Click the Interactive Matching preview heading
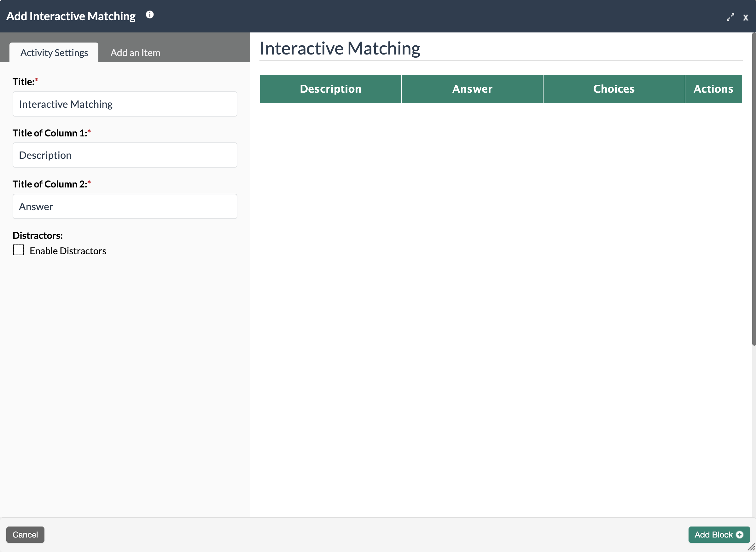This screenshot has width=756, height=552. [x=340, y=49]
